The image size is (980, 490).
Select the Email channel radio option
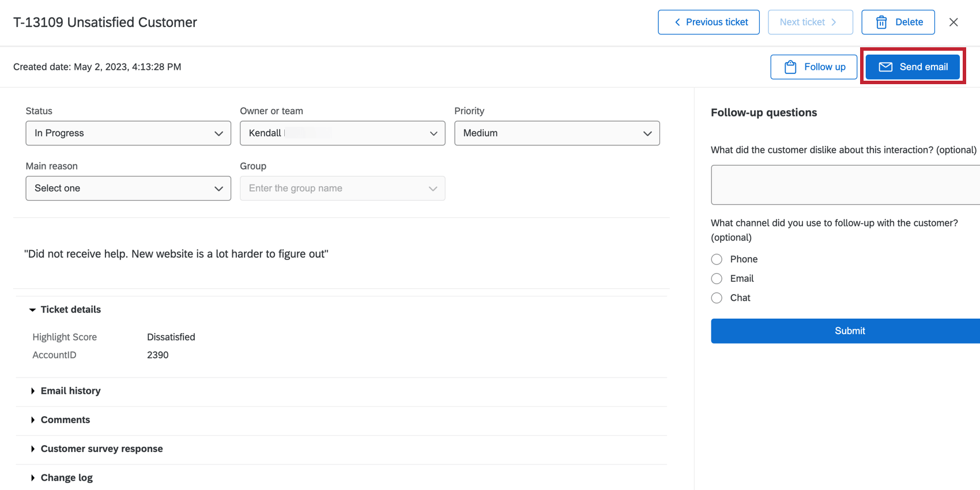click(x=717, y=279)
